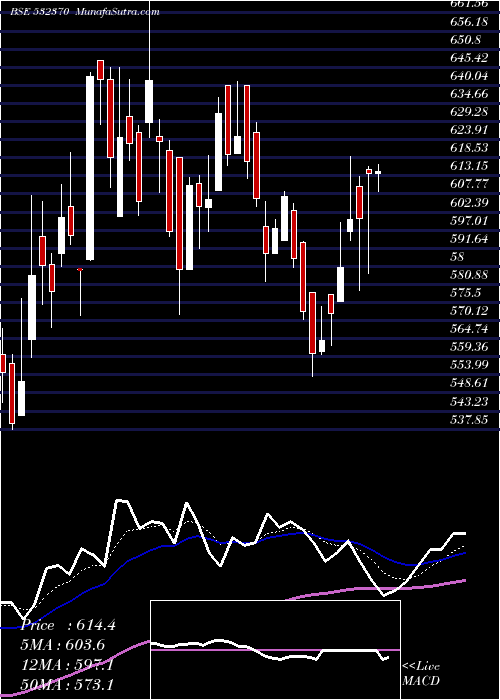The image size is (500, 700).
Task: Click the 5MA : 603.6 readout
Action: tap(63, 645)
